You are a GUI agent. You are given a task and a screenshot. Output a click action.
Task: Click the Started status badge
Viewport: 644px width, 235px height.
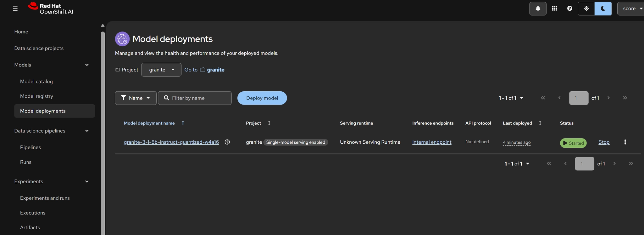(573, 143)
